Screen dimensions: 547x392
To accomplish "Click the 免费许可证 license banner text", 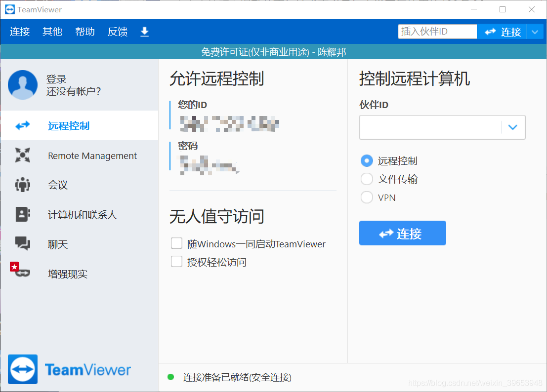I will tap(273, 52).
